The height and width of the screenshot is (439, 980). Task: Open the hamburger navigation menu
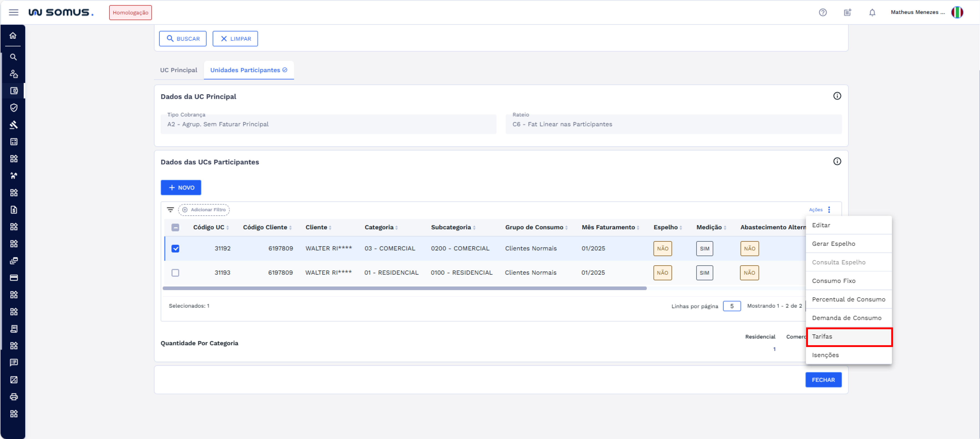(x=13, y=12)
